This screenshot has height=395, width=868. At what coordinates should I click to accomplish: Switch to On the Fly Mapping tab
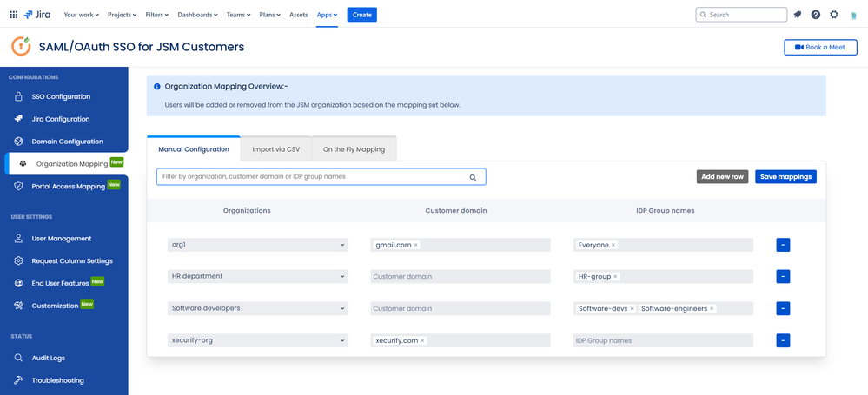click(x=354, y=149)
